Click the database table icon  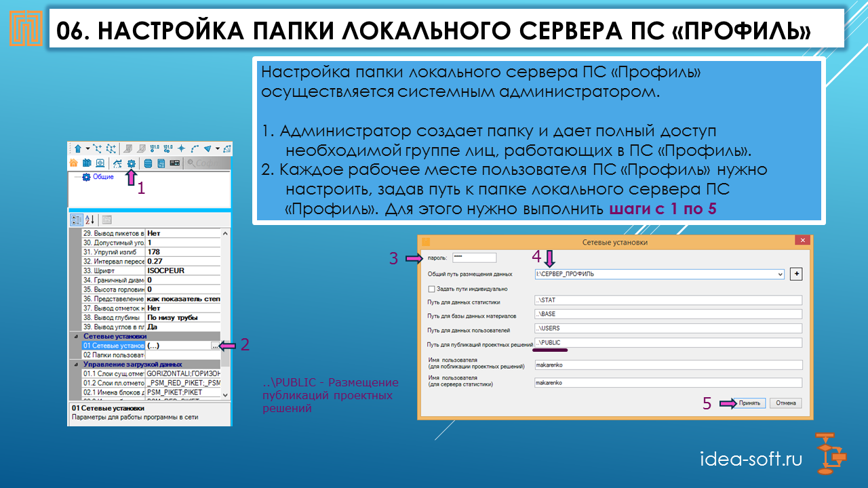click(161, 163)
